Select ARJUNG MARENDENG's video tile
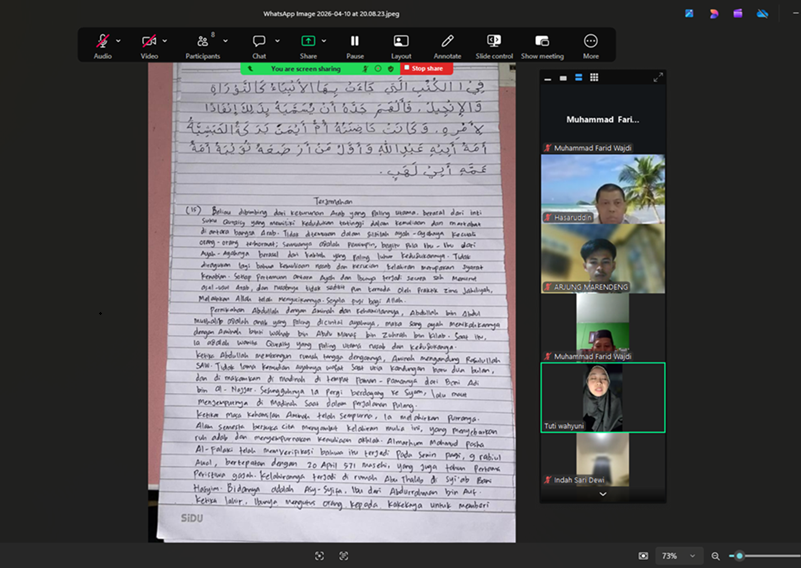The width and height of the screenshot is (801, 568). tap(603, 258)
